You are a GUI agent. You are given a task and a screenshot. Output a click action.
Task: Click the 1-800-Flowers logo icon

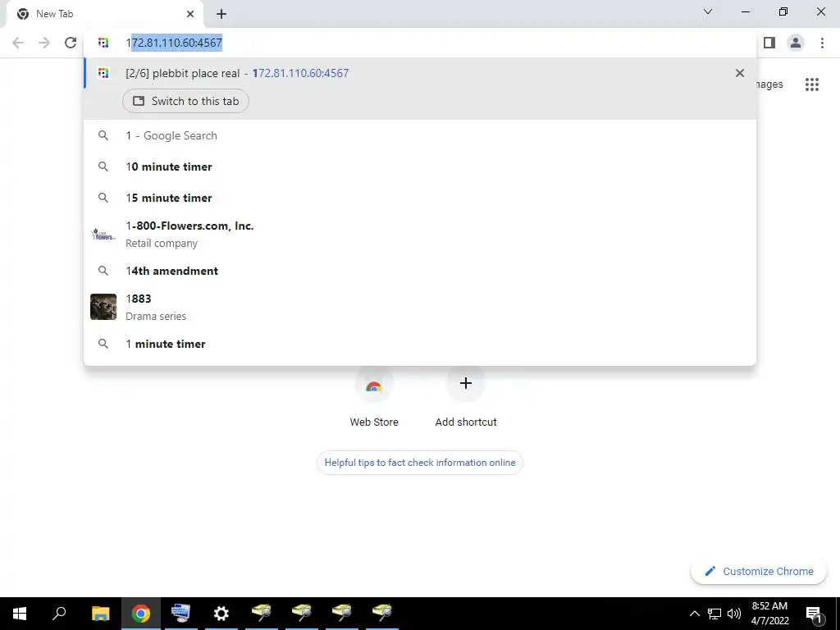click(103, 234)
